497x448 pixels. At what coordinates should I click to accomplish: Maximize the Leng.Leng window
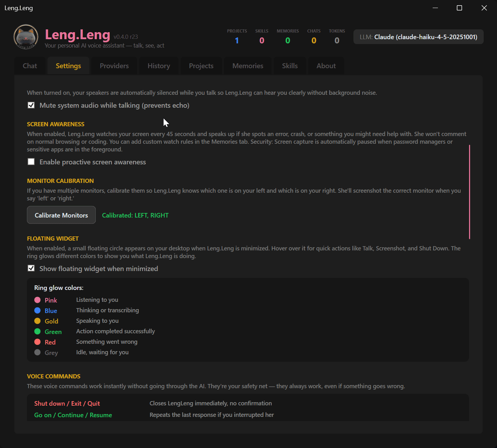(459, 8)
